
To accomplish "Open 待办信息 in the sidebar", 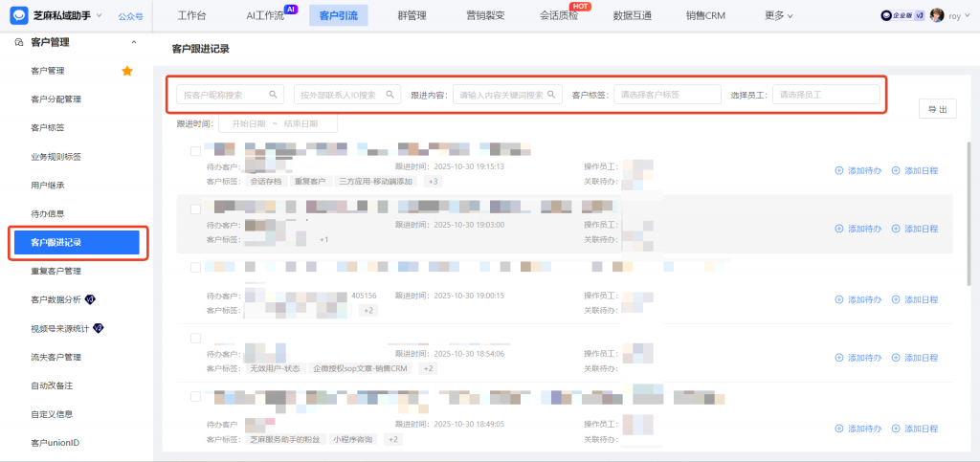I will point(48,213).
